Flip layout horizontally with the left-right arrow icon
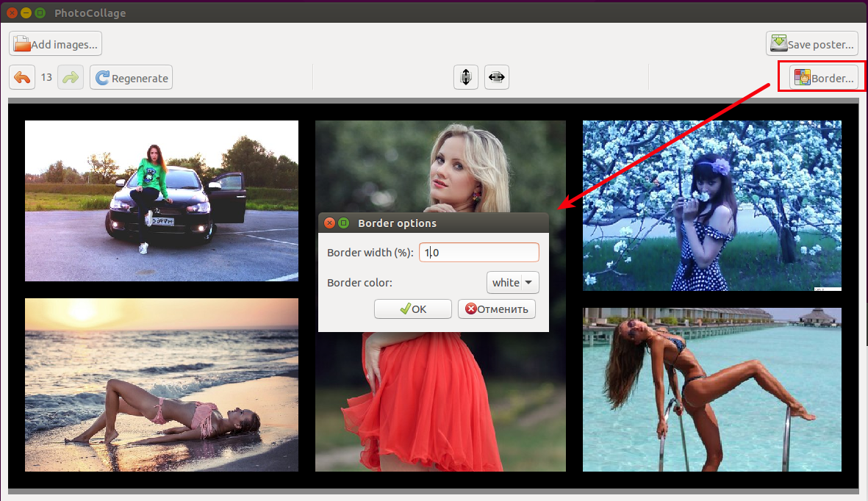 497,78
